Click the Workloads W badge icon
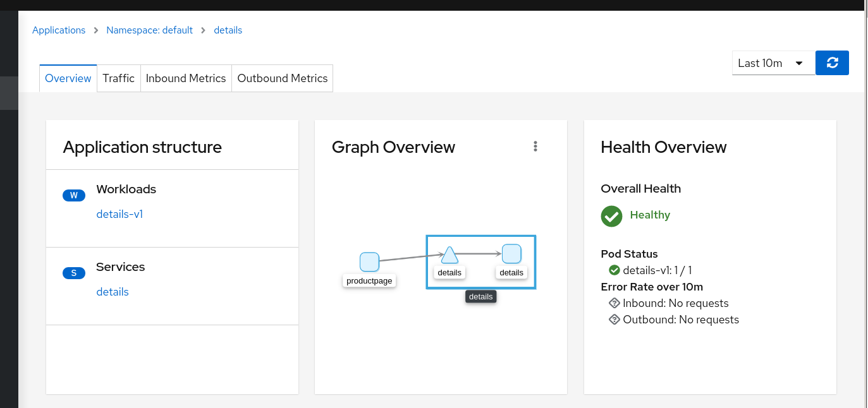Viewport: 868px width, 408px height. tap(74, 195)
